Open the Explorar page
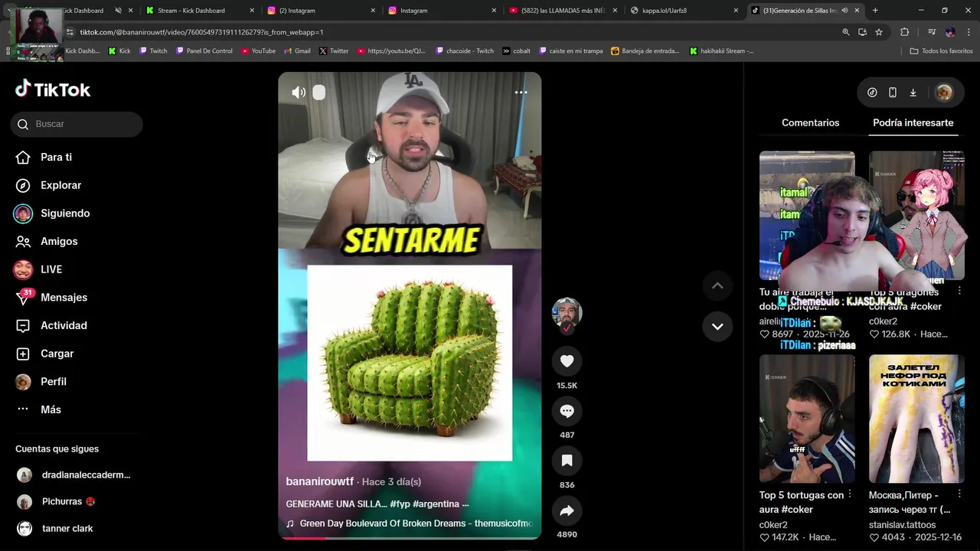 tap(48, 185)
